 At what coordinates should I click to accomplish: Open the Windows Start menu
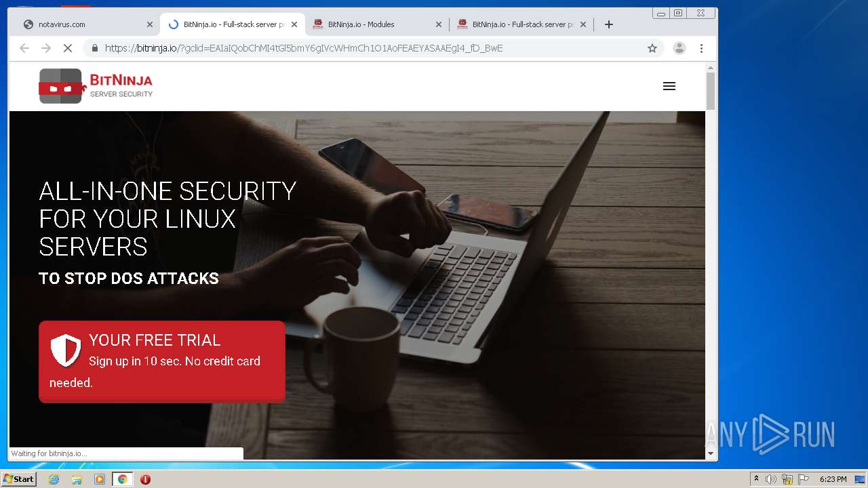pos(18,479)
